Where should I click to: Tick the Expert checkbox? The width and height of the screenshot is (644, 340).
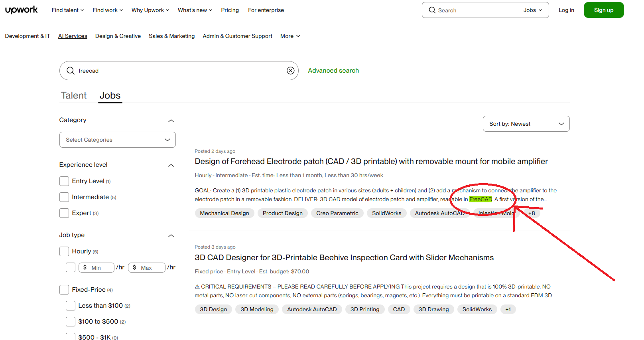tap(64, 213)
